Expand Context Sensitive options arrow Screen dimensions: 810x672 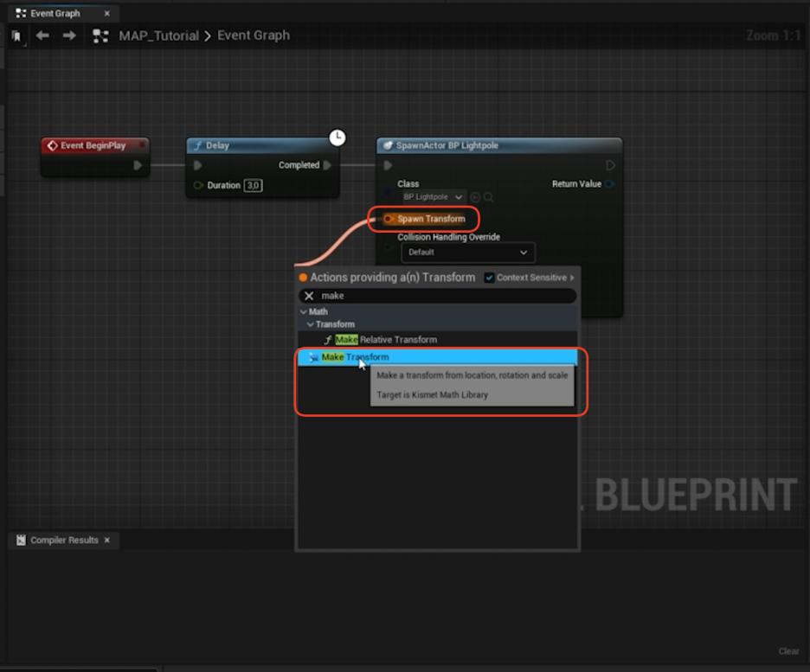pyautogui.click(x=572, y=278)
